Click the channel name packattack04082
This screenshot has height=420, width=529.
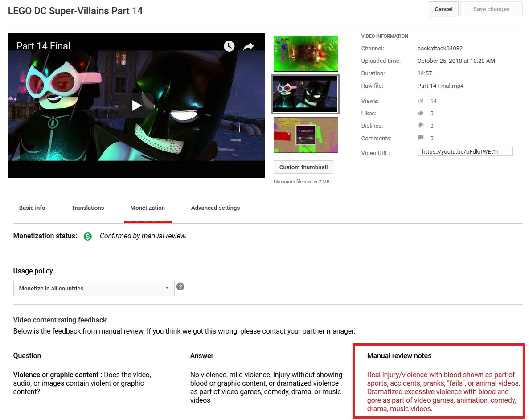(x=440, y=48)
